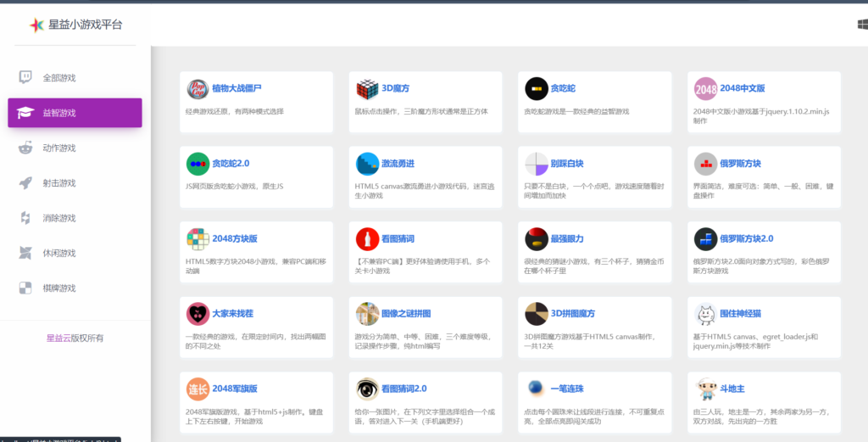868x442 pixels.
Task: Select the 益智游戏 category
Action: pos(75,113)
